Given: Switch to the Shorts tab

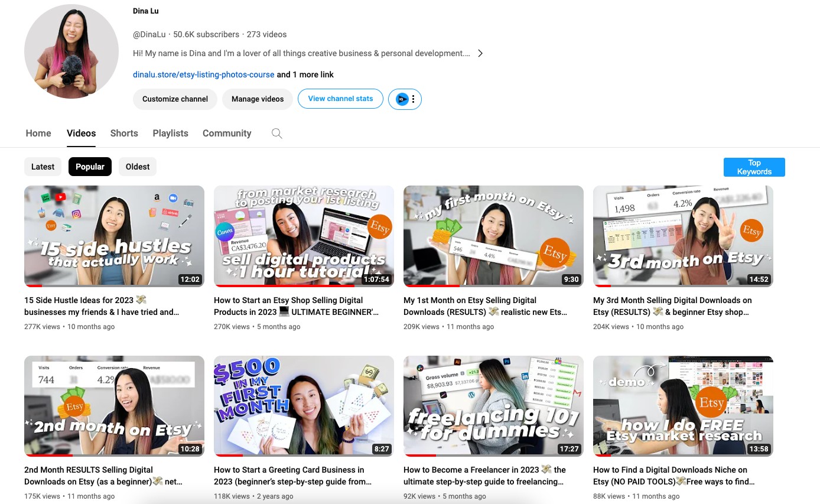Looking at the screenshot, I should [x=124, y=134].
